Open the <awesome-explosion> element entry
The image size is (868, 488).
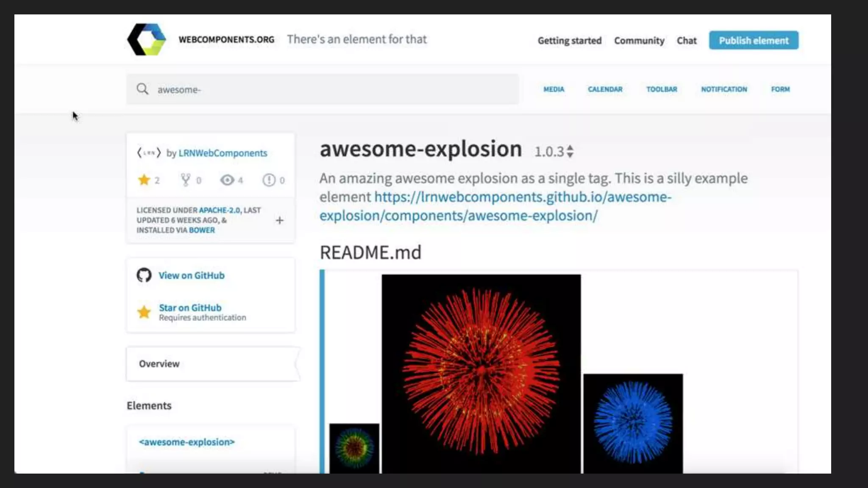[186, 442]
